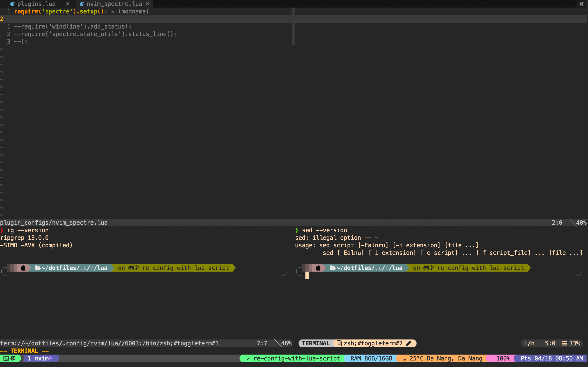Click the checkmark in re-config-with-lua-script segment
588x367 pixels.
coord(248,358)
